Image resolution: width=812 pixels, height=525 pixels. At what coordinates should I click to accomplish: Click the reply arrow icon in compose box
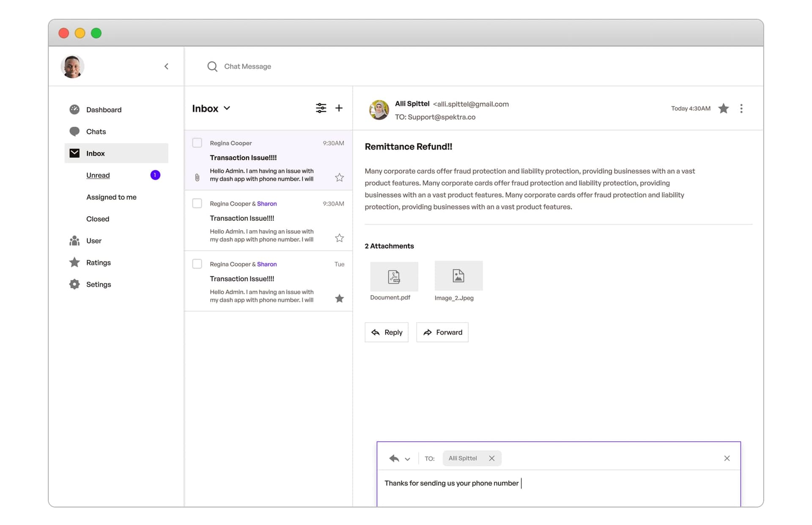click(394, 458)
